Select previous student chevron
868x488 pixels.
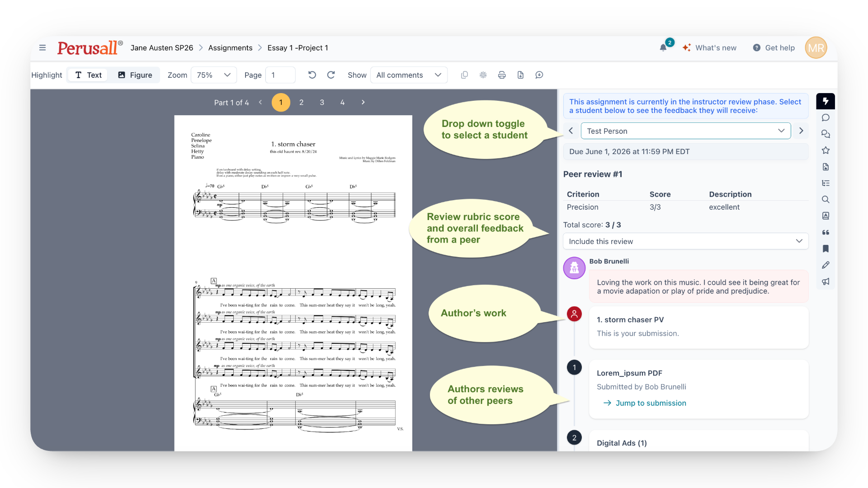tap(571, 131)
